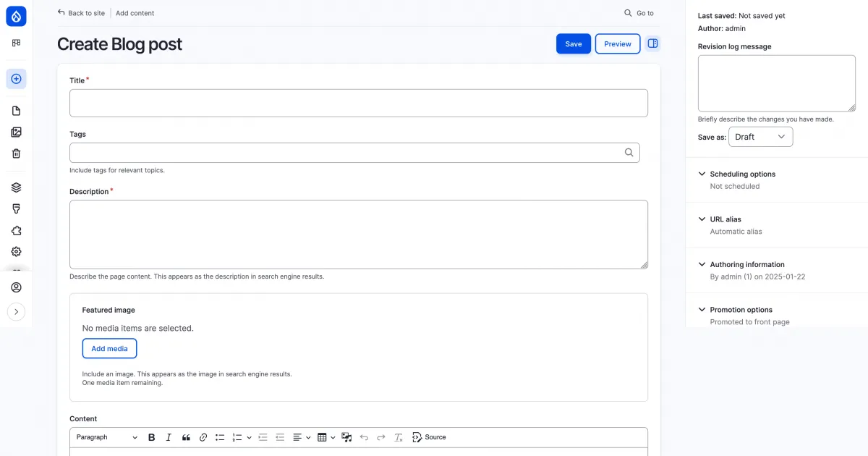
Task: Click the blue Save button
Action: pyautogui.click(x=573, y=43)
